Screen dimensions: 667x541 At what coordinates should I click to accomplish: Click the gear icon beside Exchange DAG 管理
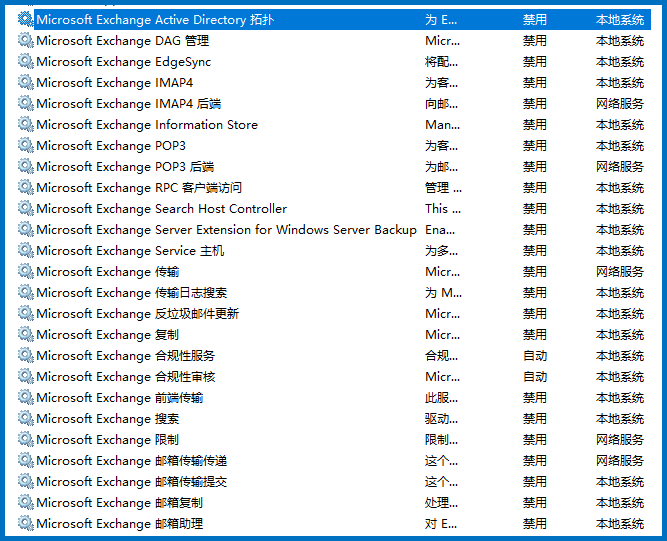(26, 40)
